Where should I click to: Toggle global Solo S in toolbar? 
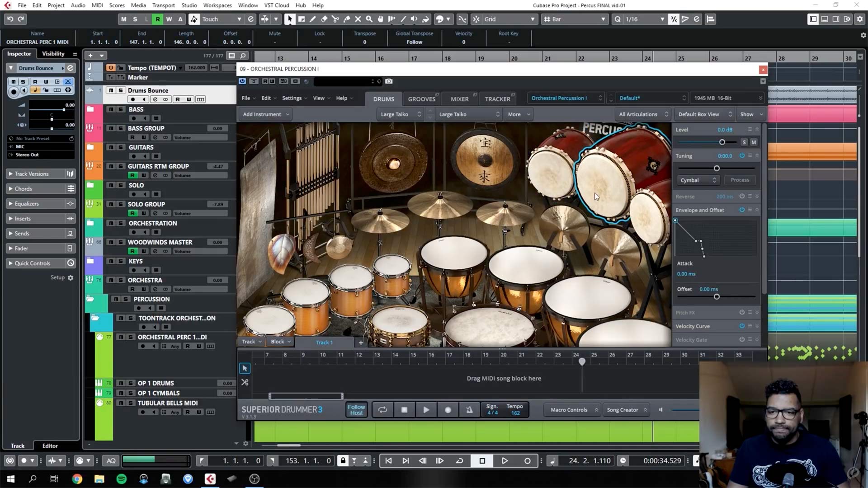[x=135, y=19]
